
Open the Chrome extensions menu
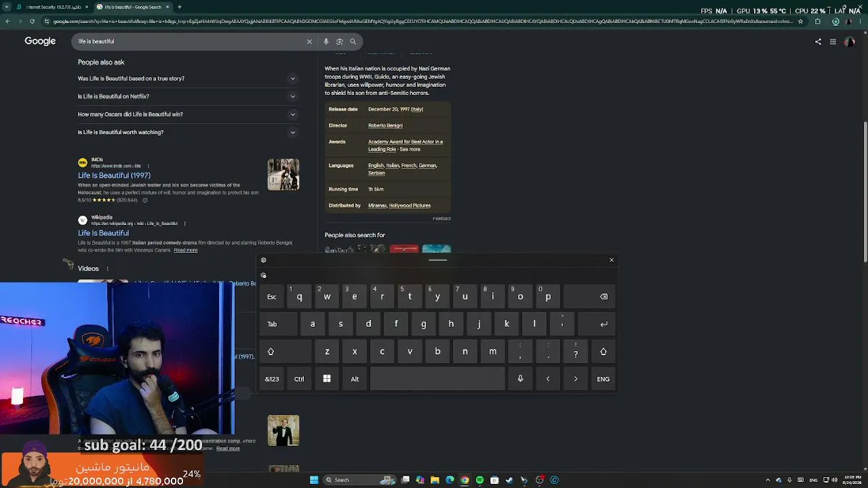click(817, 21)
